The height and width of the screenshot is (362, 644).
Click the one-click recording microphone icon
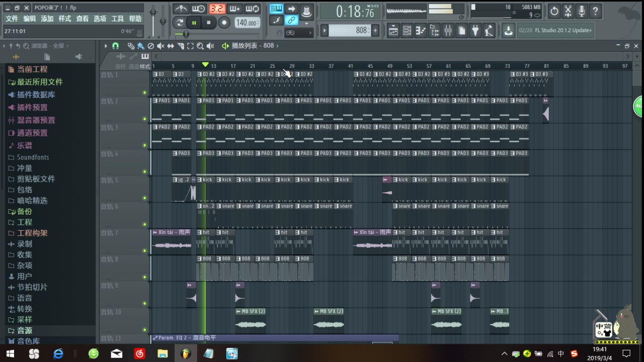581,11
